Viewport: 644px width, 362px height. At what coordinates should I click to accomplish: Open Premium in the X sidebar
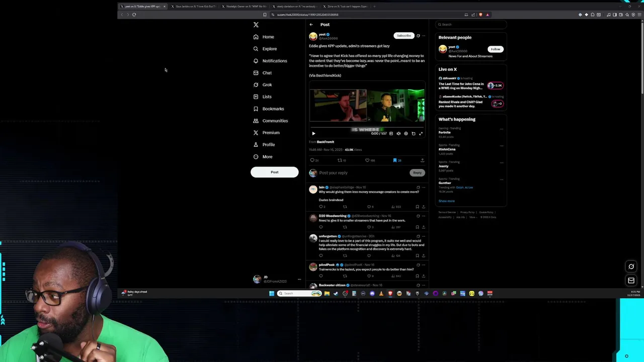[266, 133]
